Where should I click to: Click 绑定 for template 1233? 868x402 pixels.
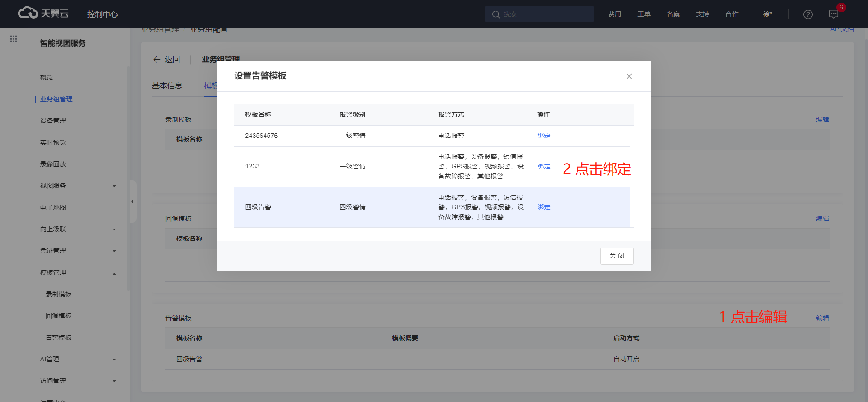point(543,167)
